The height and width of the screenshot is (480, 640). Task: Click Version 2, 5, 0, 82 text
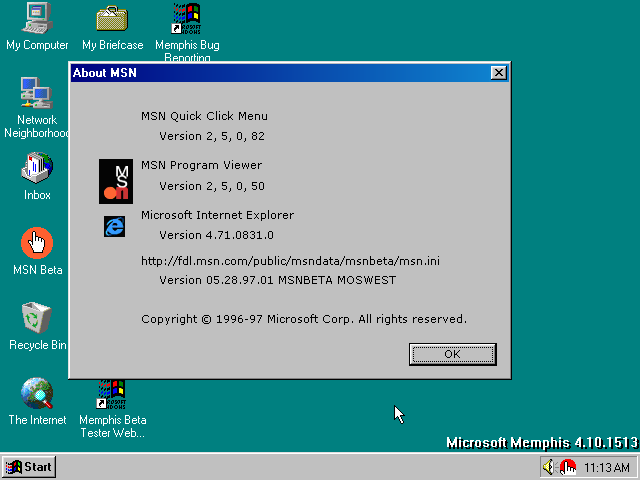(x=212, y=136)
